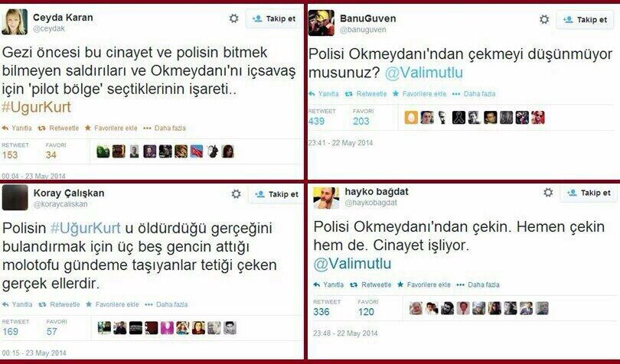The image size is (620, 364).
Task: Retweet BanuGuven's tweet
Action: tap(366, 93)
